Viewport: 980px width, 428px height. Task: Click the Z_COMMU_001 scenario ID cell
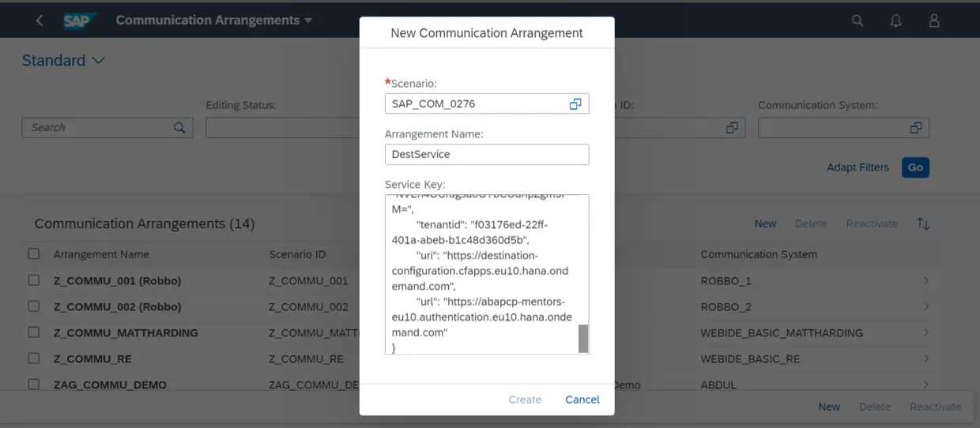point(308,280)
